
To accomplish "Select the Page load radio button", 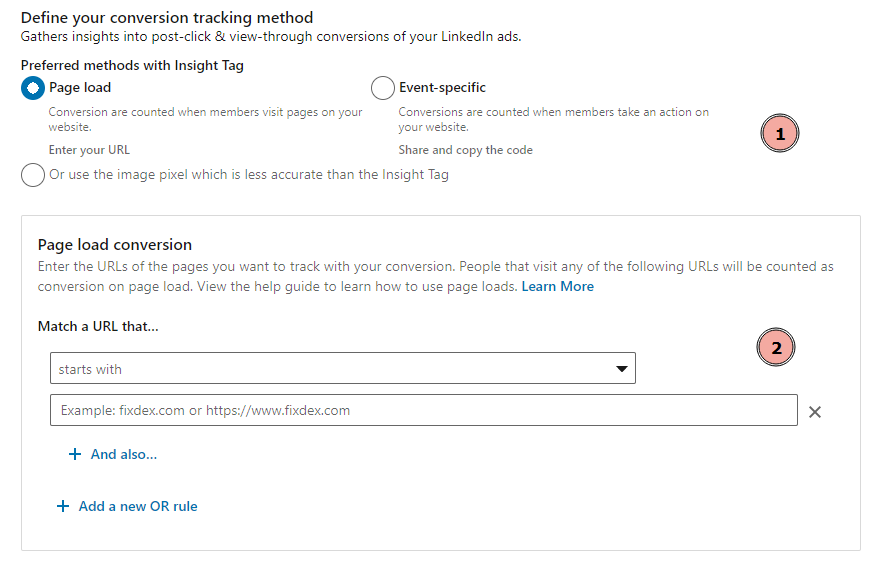I will pyautogui.click(x=33, y=88).
